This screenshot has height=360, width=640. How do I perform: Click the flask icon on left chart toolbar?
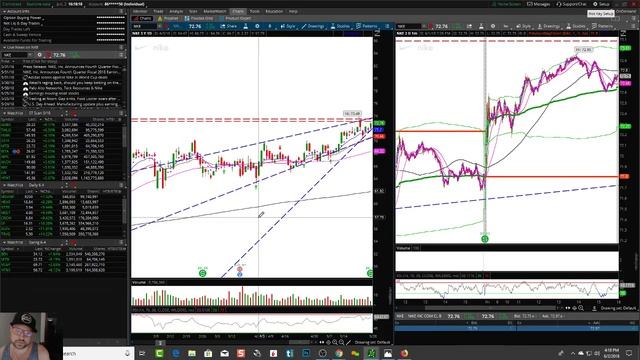245,26
